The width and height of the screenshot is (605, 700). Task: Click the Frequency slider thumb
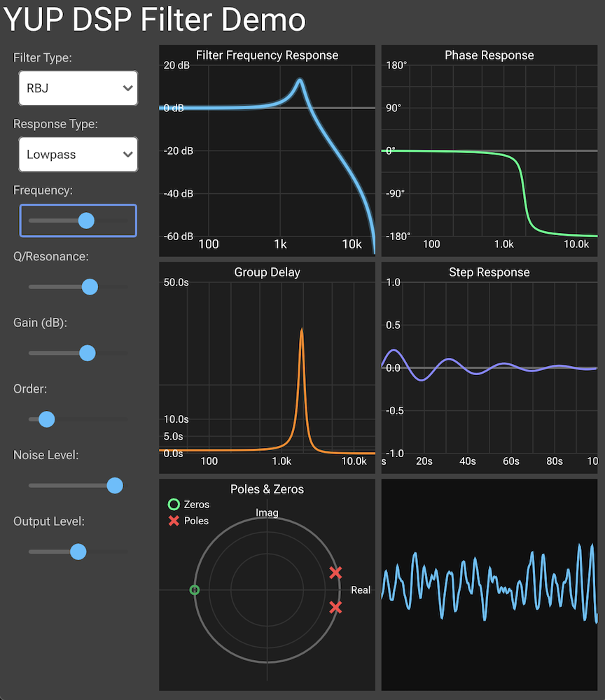tap(86, 220)
